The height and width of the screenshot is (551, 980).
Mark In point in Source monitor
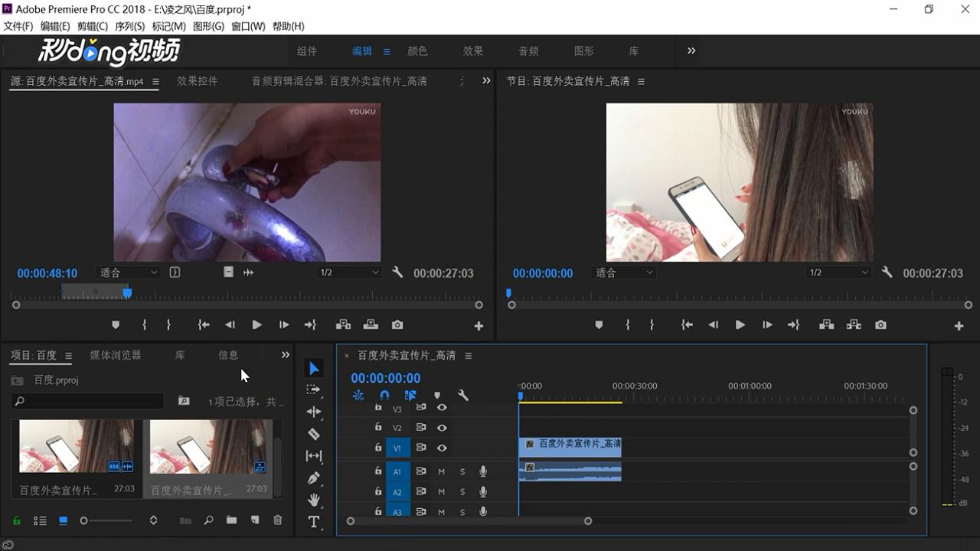pos(144,325)
